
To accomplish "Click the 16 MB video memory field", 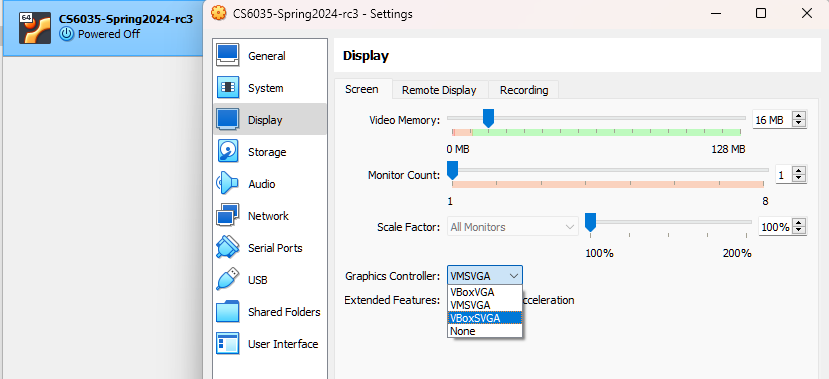I will click(x=772, y=120).
